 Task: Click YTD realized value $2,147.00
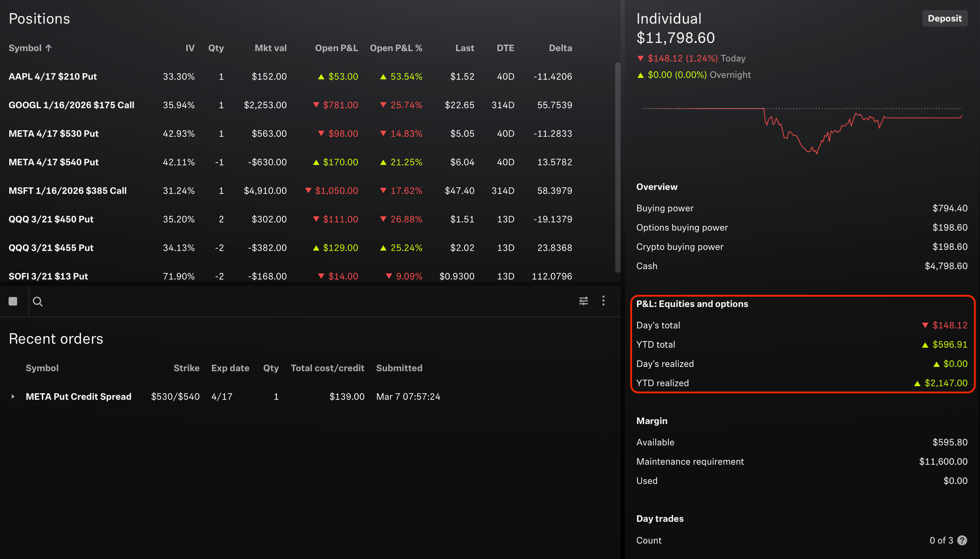pos(941,383)
